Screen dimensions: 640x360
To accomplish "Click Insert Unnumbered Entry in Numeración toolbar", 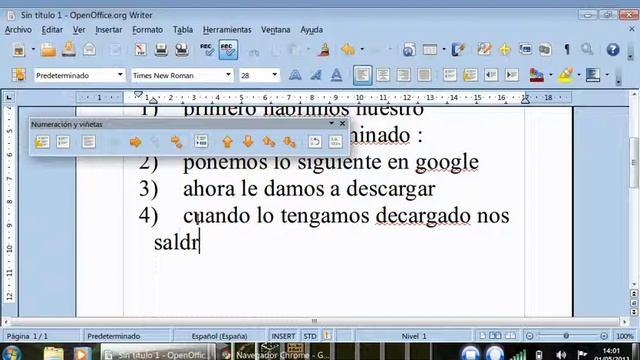I will tap(201, 142).
